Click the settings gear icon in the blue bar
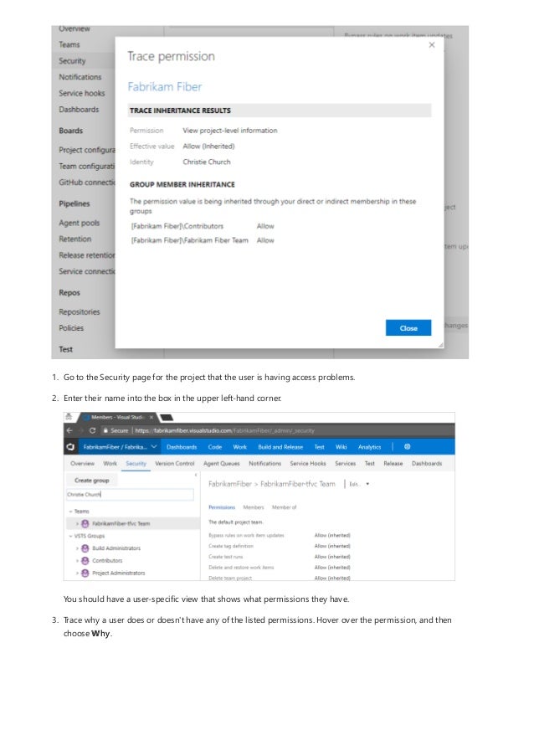Screen dimensions: 534x756 (x=408, y=446)
